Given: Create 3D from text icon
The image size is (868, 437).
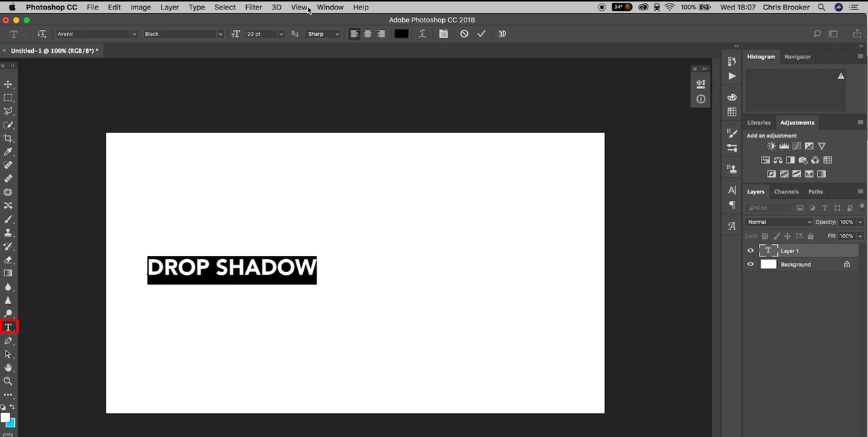Looking at the screenshot, I should tap(502, 34).
